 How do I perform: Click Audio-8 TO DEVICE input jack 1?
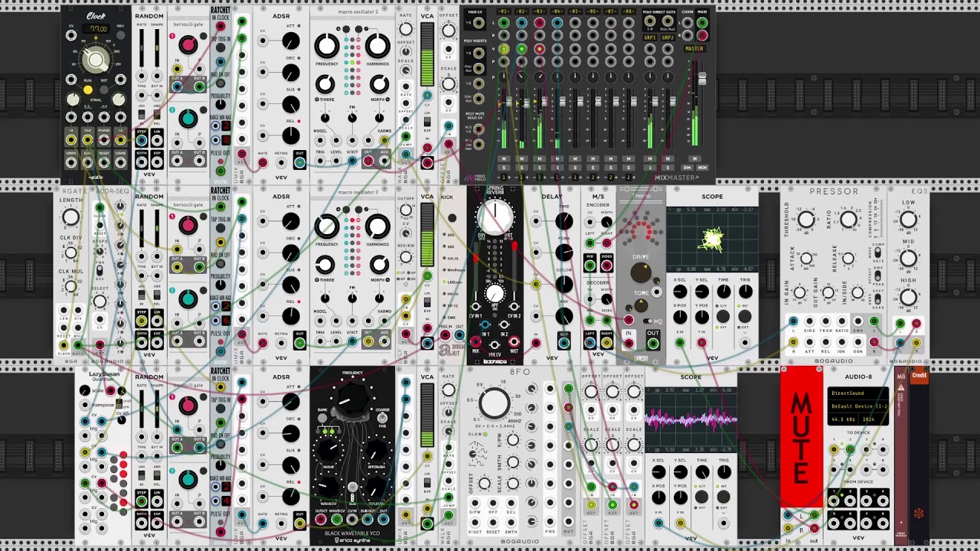835,450
